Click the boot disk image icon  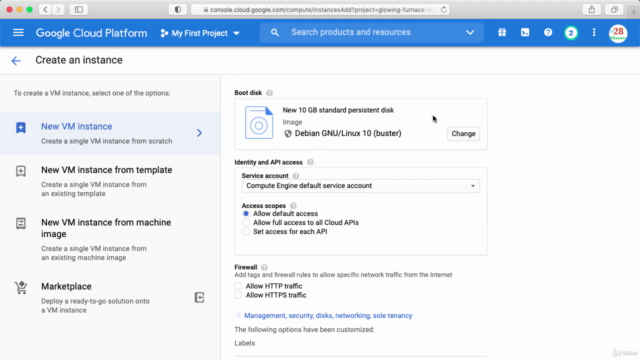pos(259,122)
